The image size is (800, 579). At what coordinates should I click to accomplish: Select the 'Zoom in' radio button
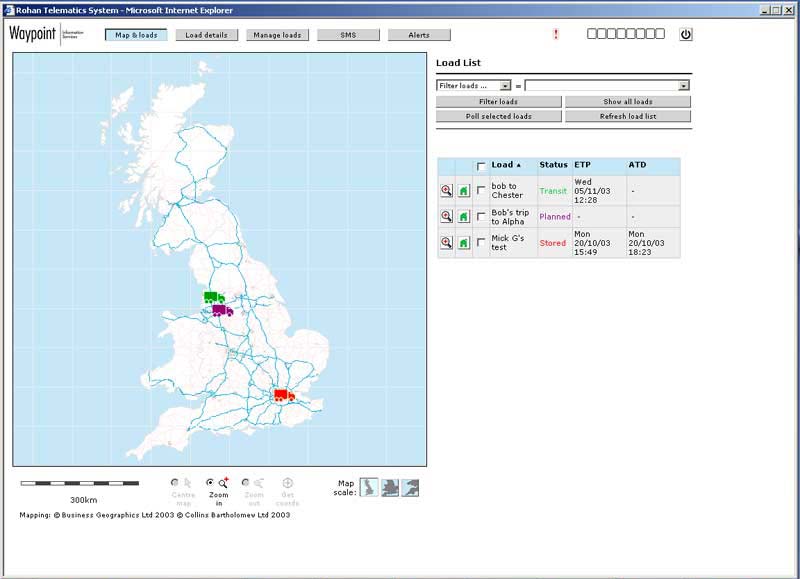coord(210,482)
